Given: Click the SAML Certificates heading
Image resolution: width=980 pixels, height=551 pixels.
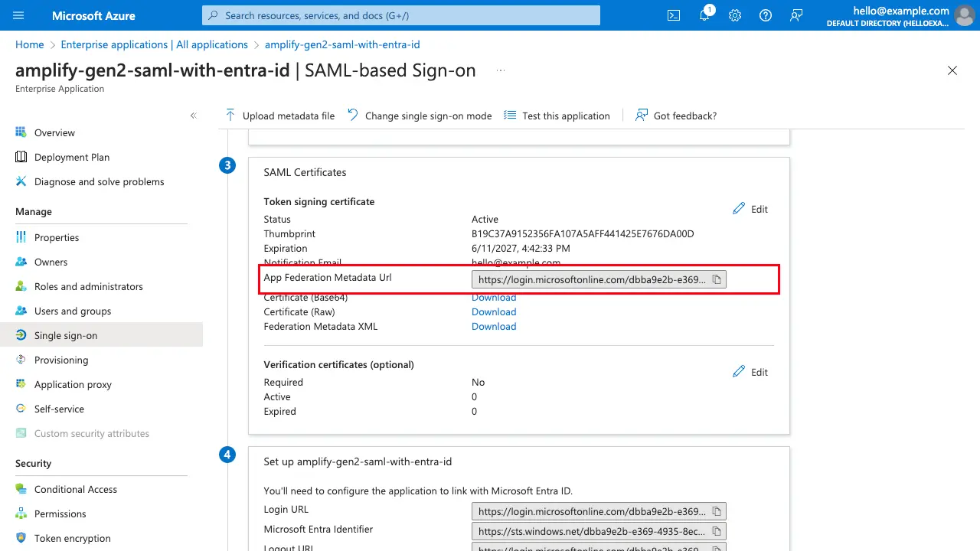Looking at the screenshot, I should click(x=305, y=172).
